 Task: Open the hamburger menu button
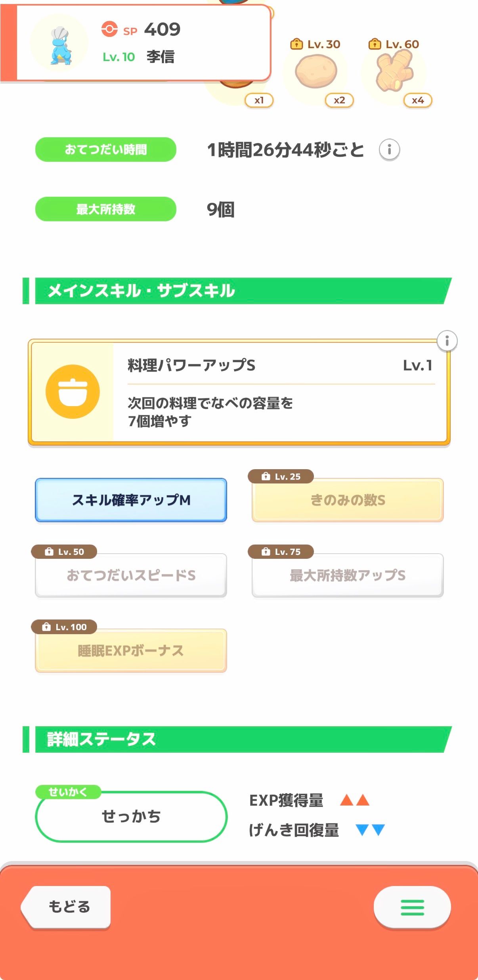pos(412,907)
